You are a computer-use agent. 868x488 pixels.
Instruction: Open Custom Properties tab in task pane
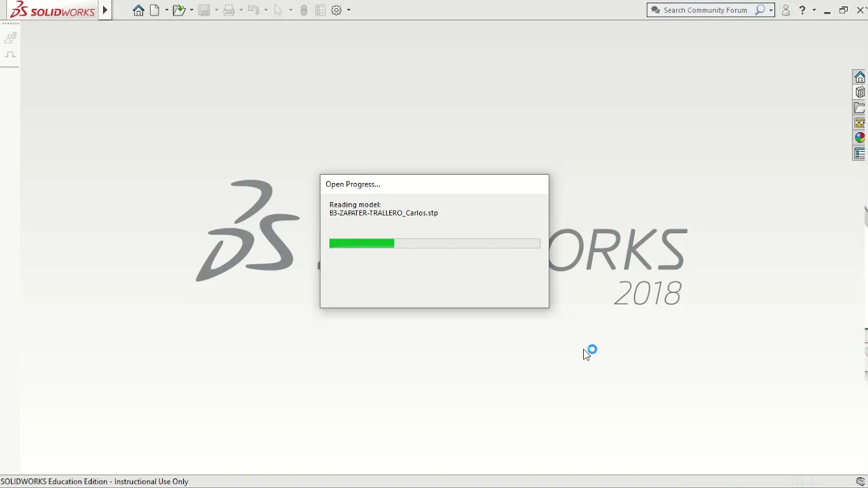[860, 153]
